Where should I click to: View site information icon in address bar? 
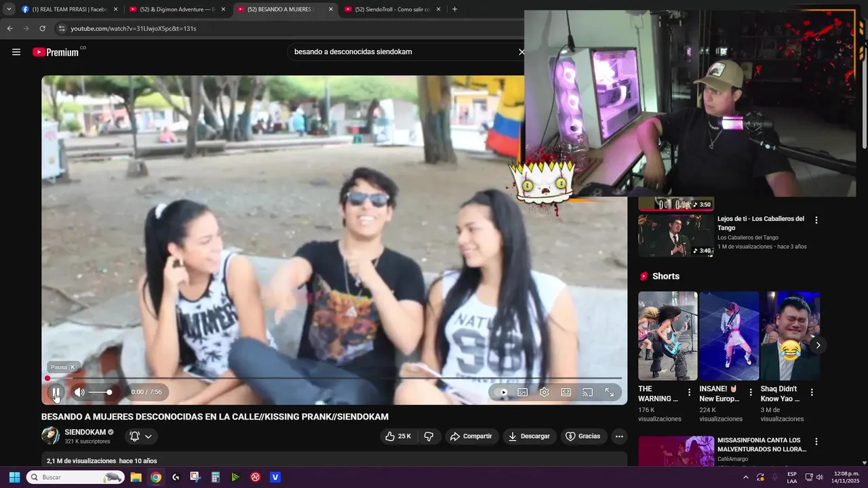(x=62, y=28)
